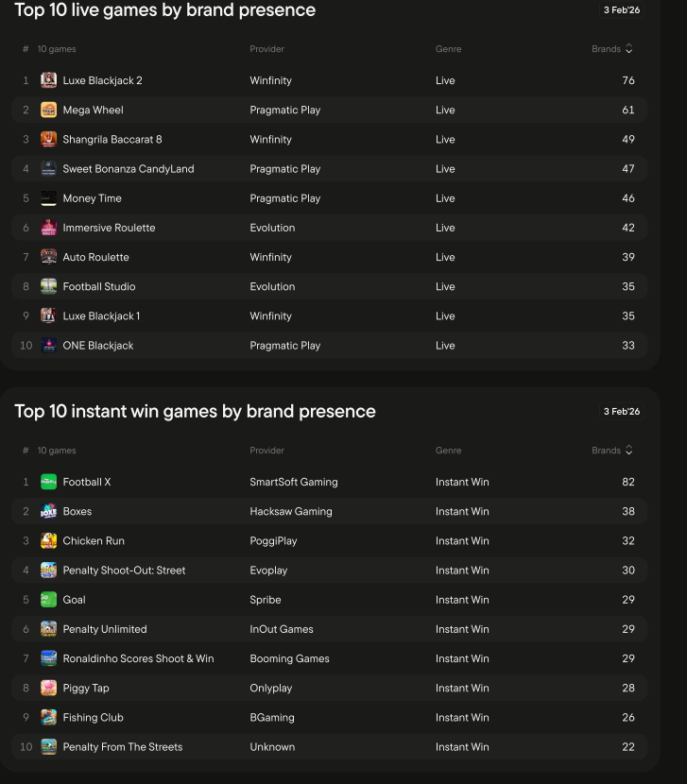687x784 pixels.
Task: Select the Penalty From The Streets row
Action: point(329,747)
